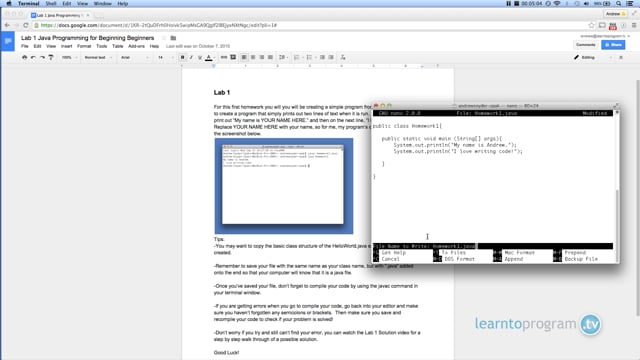The height and width of the screenshot is (360, 640).
Task: Click the Print icon in Docs toolbar
Action: (x=24, y=58)
